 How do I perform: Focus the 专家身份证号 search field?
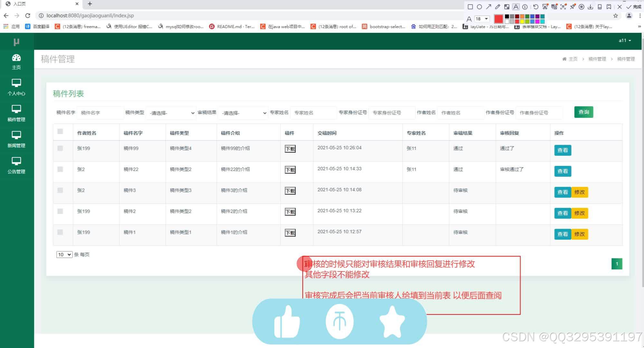point(392,113)
